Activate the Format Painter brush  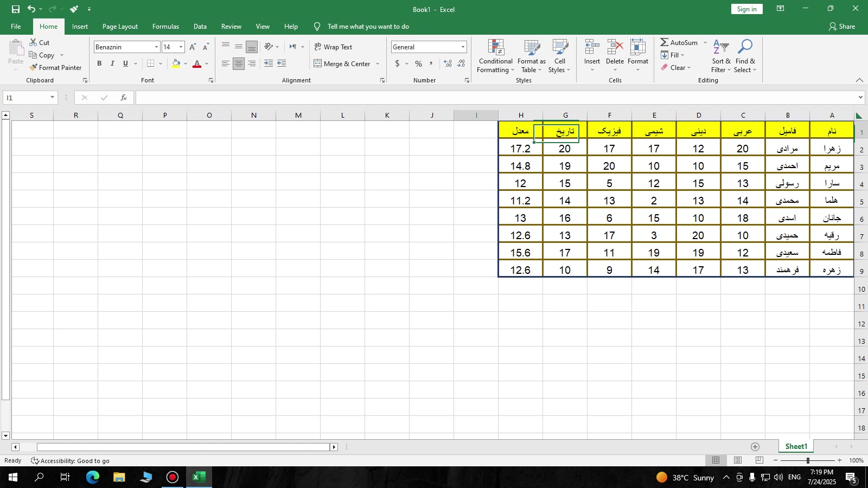coord(34,68)
